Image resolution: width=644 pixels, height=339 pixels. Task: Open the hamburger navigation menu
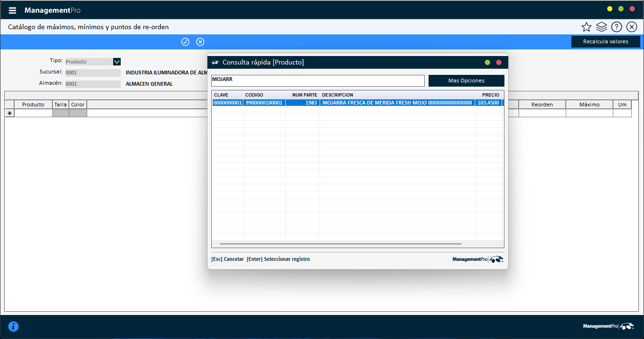click(12, 9)
